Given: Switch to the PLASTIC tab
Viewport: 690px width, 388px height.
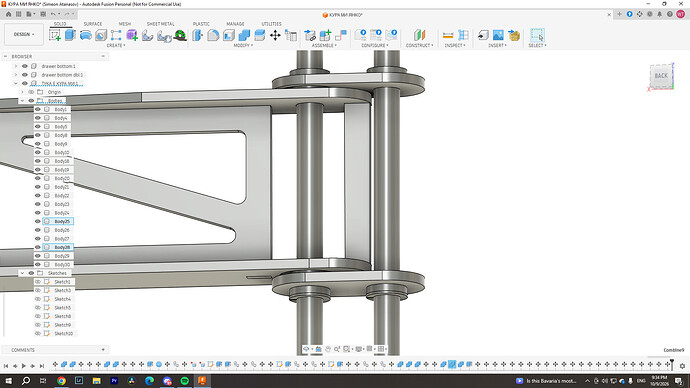Looking at the screenshot, I should 201,24.
